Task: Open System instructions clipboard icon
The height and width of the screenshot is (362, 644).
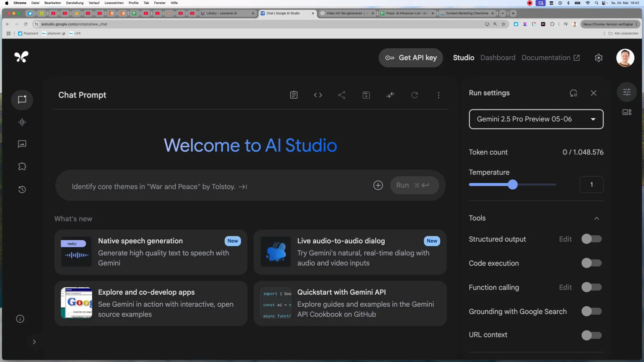Action: [x=294, y=95]
